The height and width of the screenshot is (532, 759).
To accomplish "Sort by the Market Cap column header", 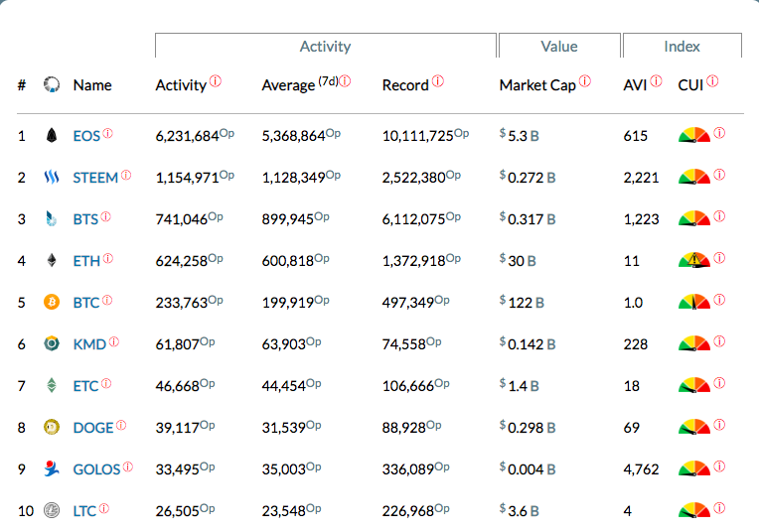I will tap(537, 85).
